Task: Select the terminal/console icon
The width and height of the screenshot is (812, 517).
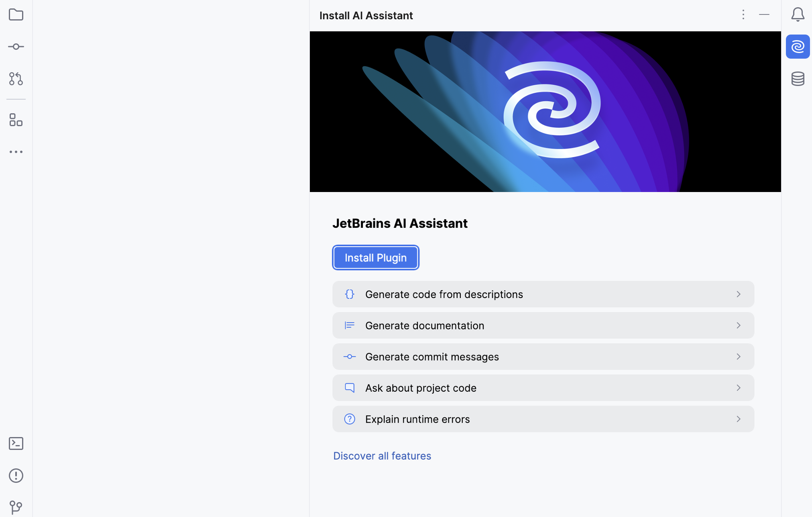Action: (15, 443)
